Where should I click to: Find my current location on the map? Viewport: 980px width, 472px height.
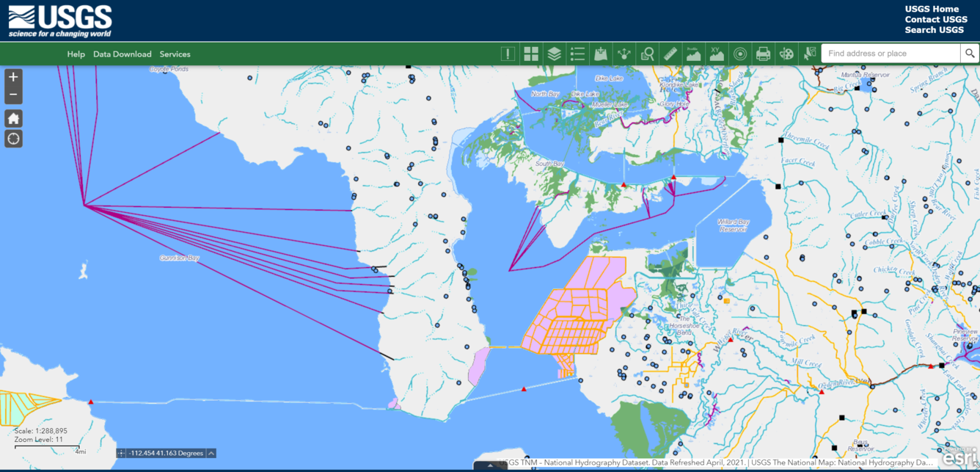13,138
